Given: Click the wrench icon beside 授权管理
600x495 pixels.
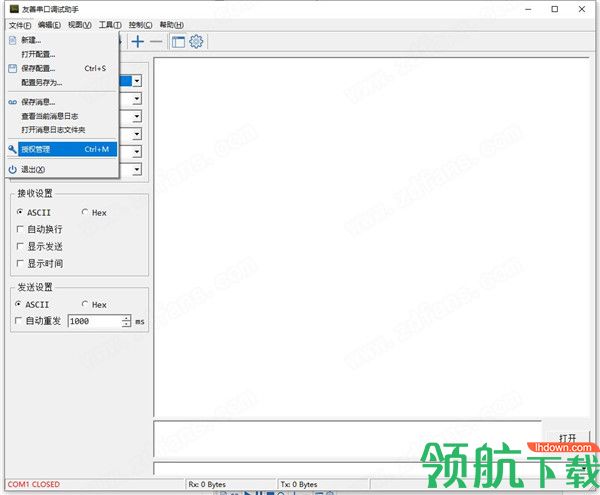Looking at the screenshot, I should click(x=13, y=149).
